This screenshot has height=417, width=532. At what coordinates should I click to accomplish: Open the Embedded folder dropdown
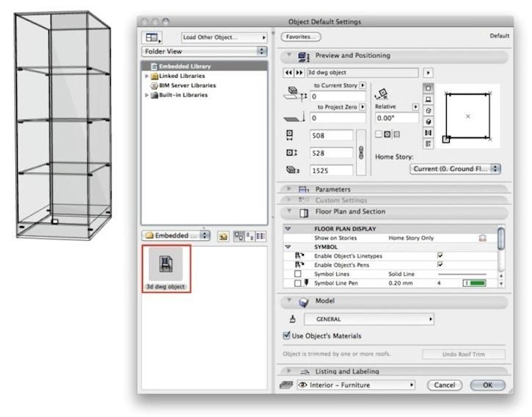click(x=176, y=236)
